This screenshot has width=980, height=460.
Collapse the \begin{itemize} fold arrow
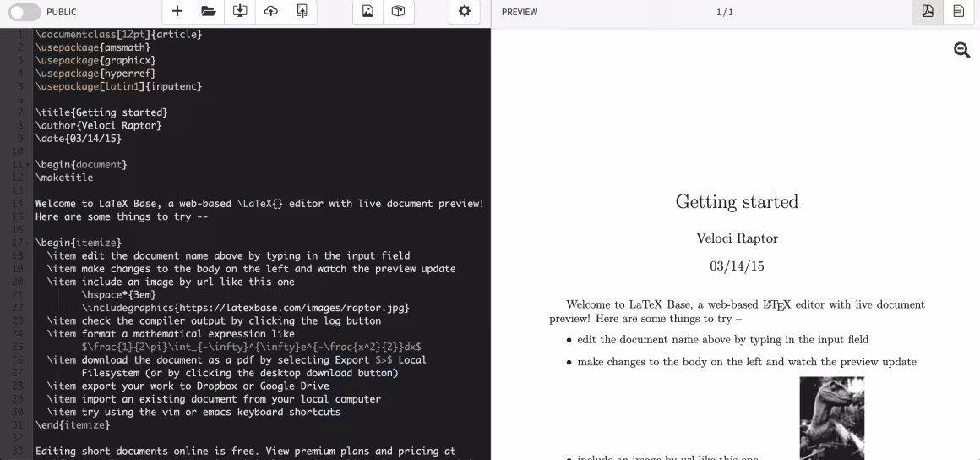click(x=28, y=244)
